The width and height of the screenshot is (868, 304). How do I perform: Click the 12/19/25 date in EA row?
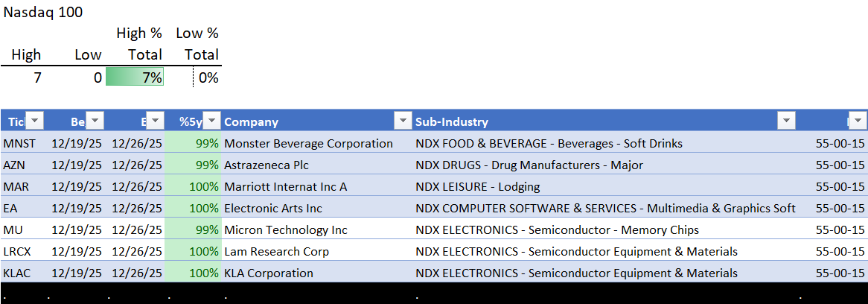(77, 209)
